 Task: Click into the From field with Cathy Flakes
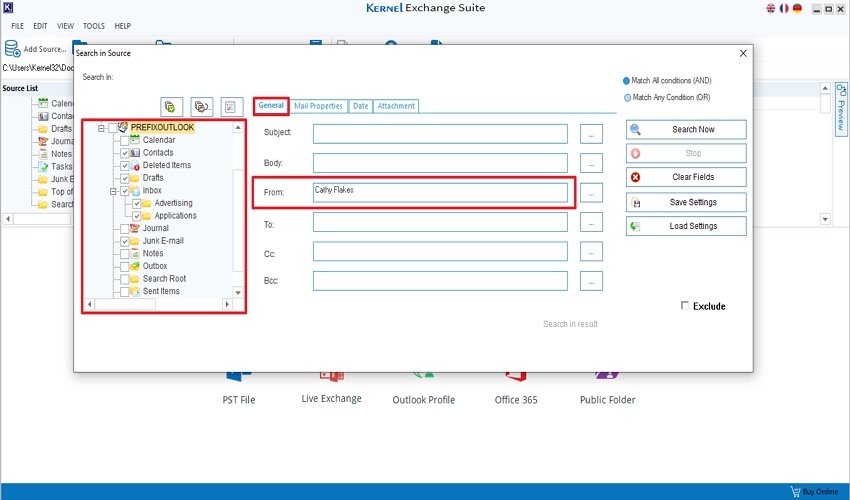pos(440,193)
